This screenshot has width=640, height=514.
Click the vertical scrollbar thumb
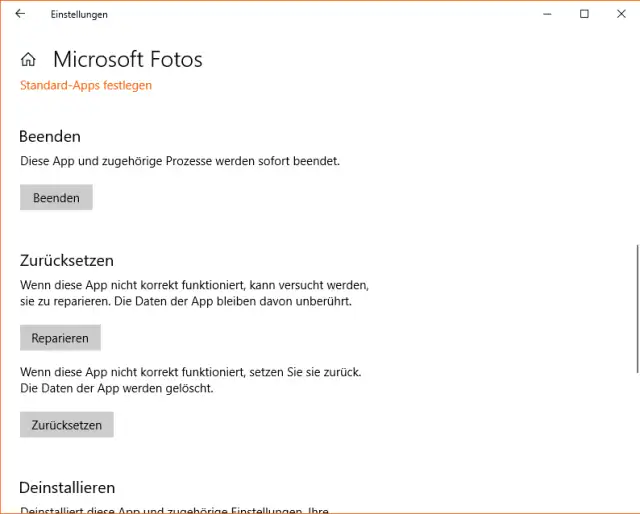pos(636,305)
